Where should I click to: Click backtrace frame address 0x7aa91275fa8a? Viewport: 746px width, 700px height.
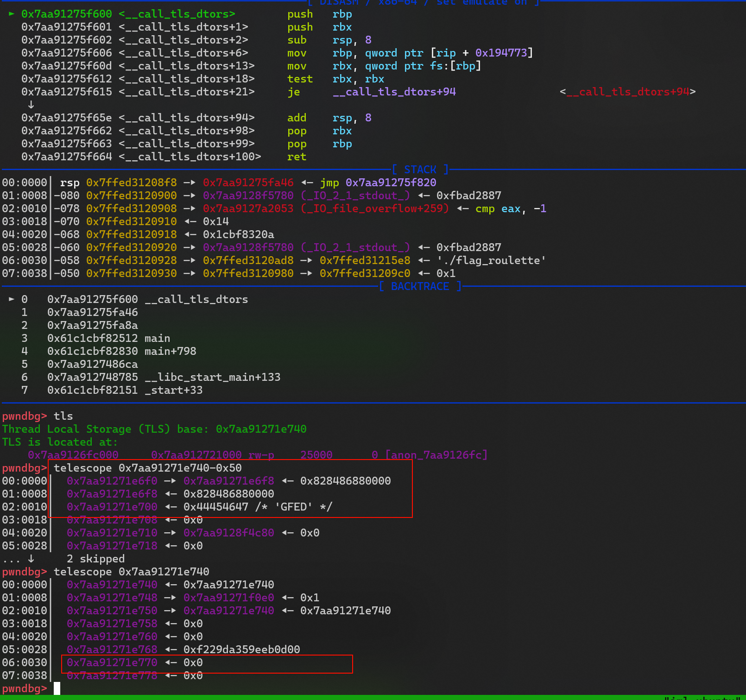click(x=93, y=326)
